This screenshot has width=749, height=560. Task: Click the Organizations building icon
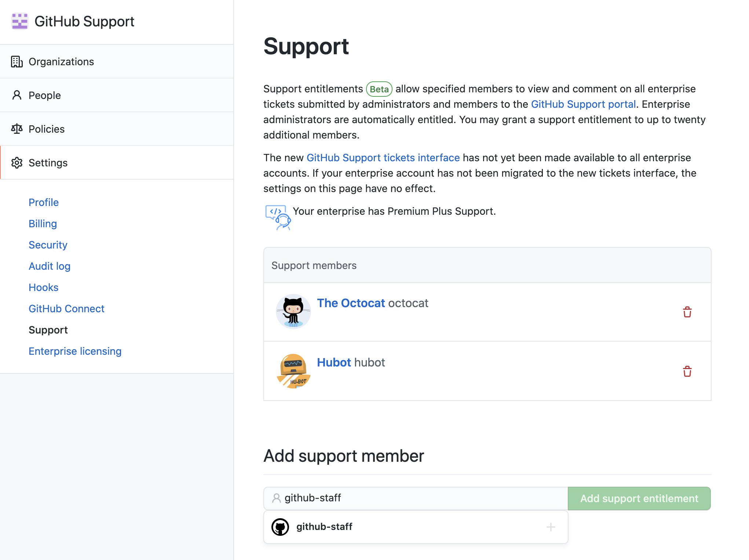click(x=17, y=62)
